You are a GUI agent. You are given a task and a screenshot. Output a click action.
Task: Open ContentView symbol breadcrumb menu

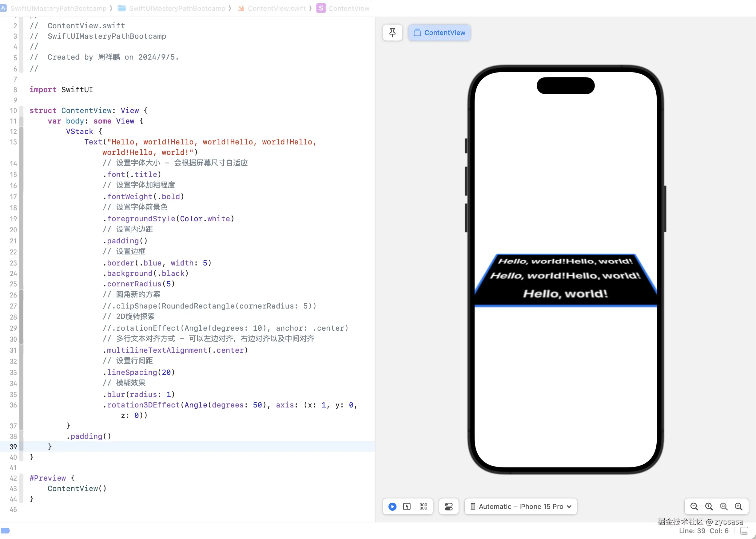tap(348, 8)
